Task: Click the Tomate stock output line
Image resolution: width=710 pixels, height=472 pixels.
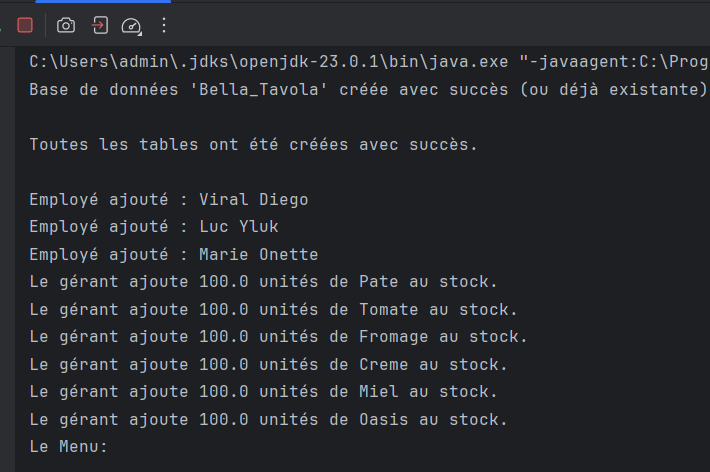Action: pos(273,309)
